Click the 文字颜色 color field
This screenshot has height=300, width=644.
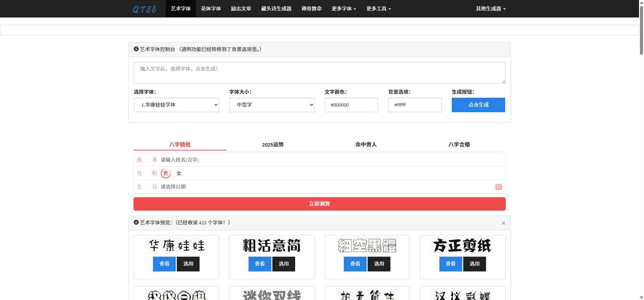tap(351, 105)
